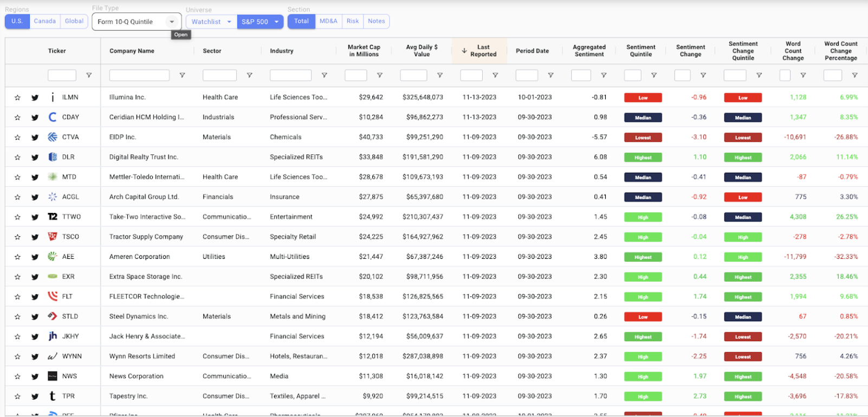The width and height of the screenshot is (868, 417).
Task: Click the Last Reported sort arrow
Action: [x=464, y=50]
